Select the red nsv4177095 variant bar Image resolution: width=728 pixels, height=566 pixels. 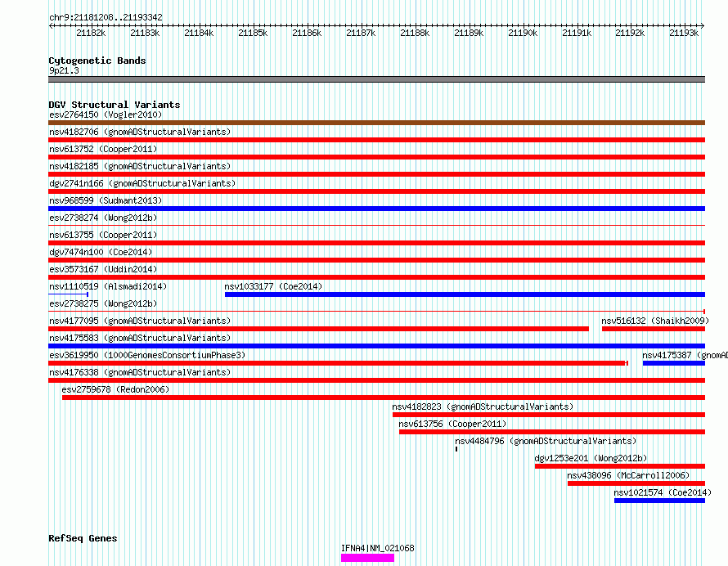[318, 329]
